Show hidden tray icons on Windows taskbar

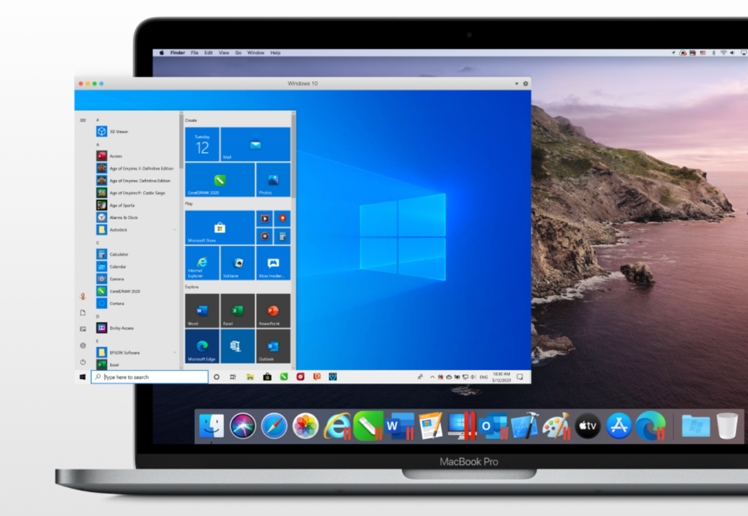(x=432, y=377)
